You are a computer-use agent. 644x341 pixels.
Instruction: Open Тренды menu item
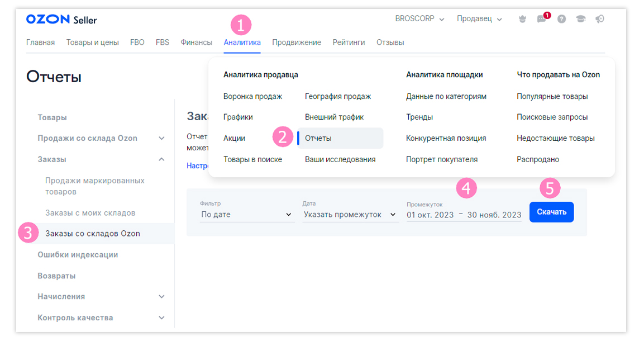pyautogui.click(x=419, y=117)
